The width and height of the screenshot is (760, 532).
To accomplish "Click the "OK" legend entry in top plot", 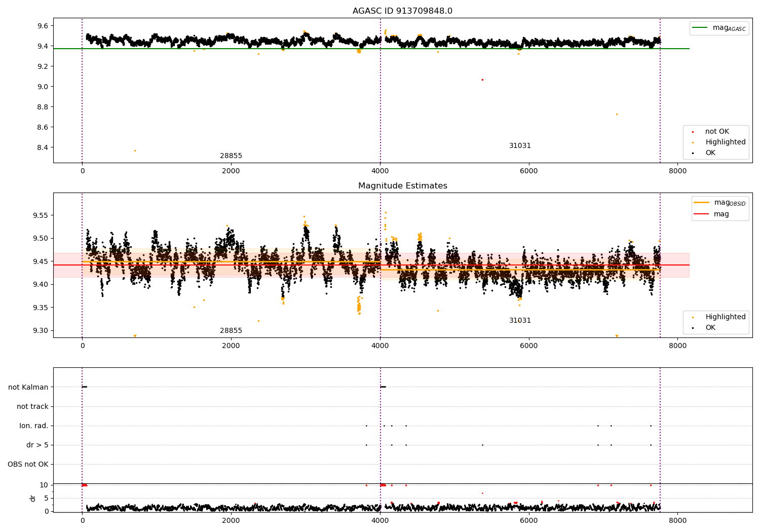I will [x=703, y=153].
